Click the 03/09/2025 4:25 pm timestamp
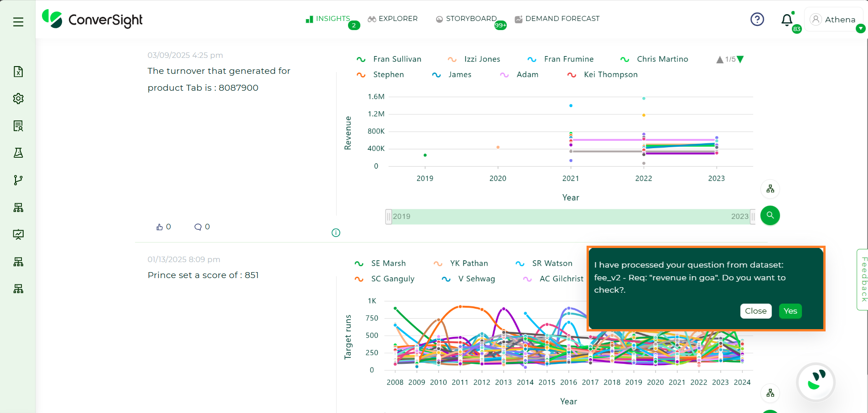The height and width of the screenshot is (413, 868). [x=185, y=55]
